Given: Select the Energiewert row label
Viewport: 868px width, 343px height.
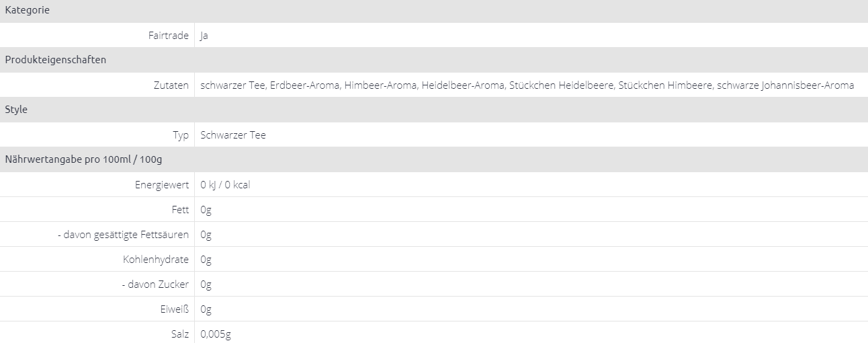Looking at the screenshot, I should coord(162,185).
